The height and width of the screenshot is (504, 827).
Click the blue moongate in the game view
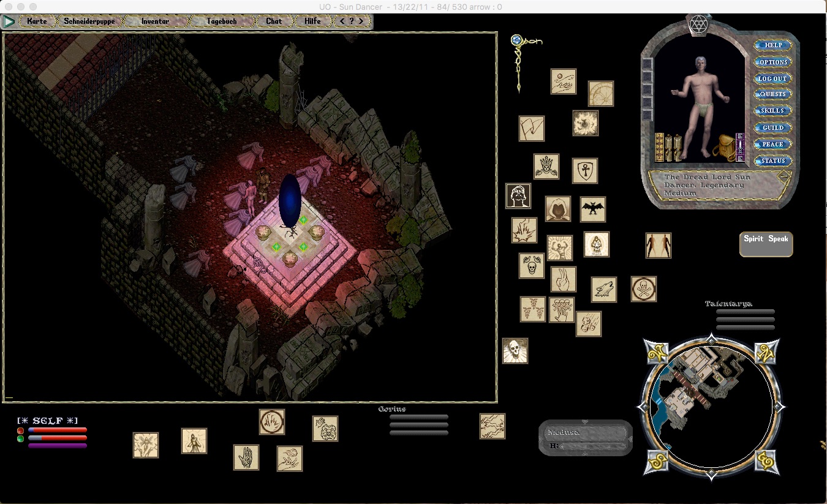(x=290, y=200)
